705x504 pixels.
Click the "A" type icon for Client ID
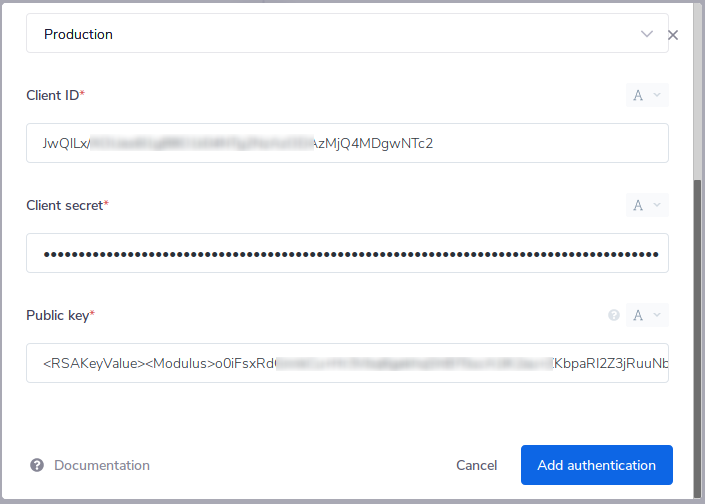(638, 95)
